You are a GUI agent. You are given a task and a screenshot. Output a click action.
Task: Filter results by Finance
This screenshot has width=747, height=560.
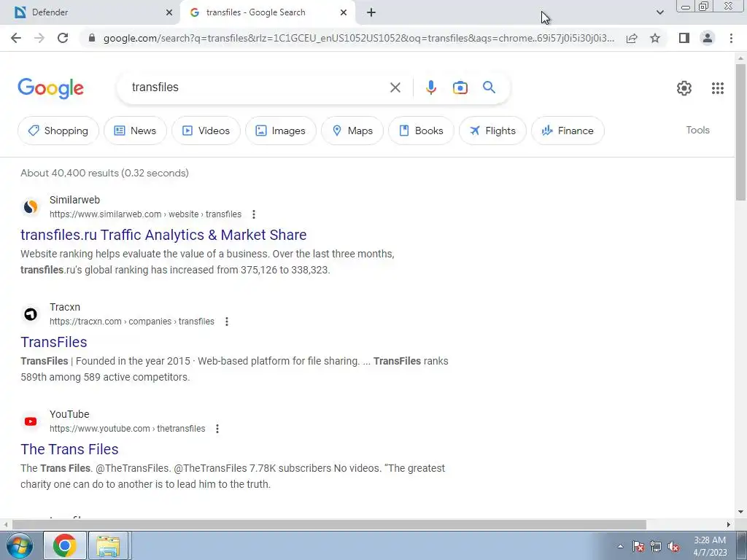point(568,131)
